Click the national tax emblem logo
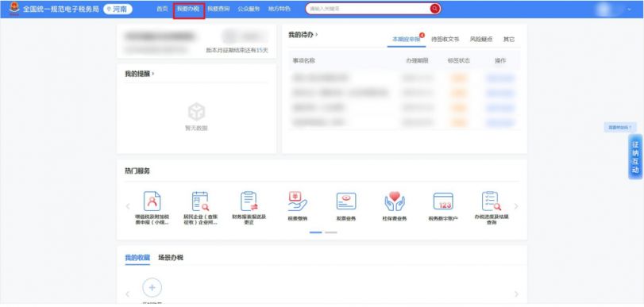This screenshot has width=644, height=307. coord(14,9)
